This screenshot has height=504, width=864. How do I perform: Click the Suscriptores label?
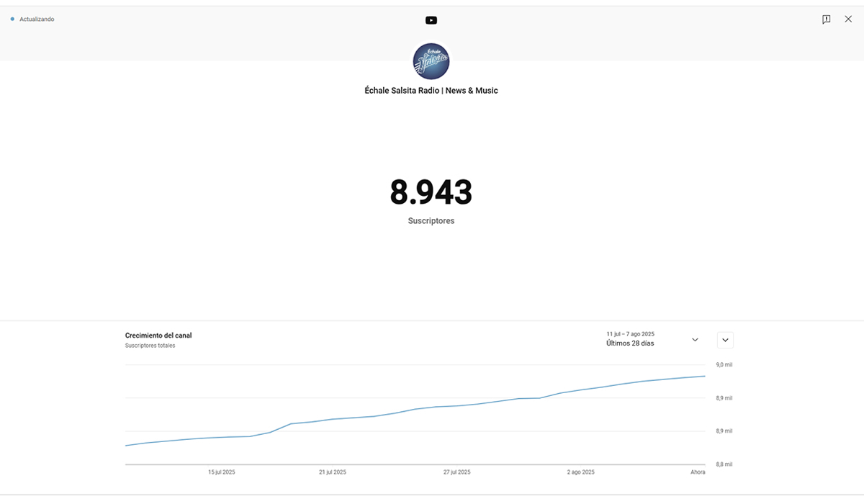[x=431, y=221]
